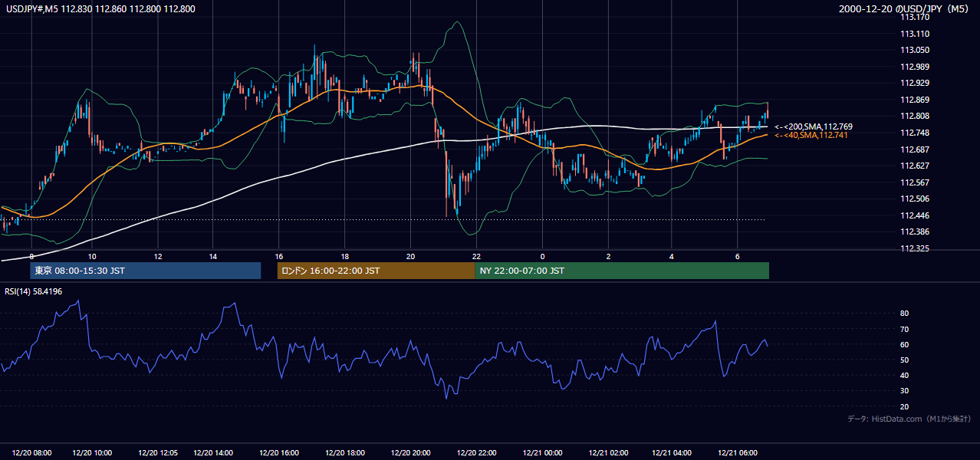Screen dimensions: 980x460
Task: Click RSI scale value 20 on right axis
Action: [905, 406]
